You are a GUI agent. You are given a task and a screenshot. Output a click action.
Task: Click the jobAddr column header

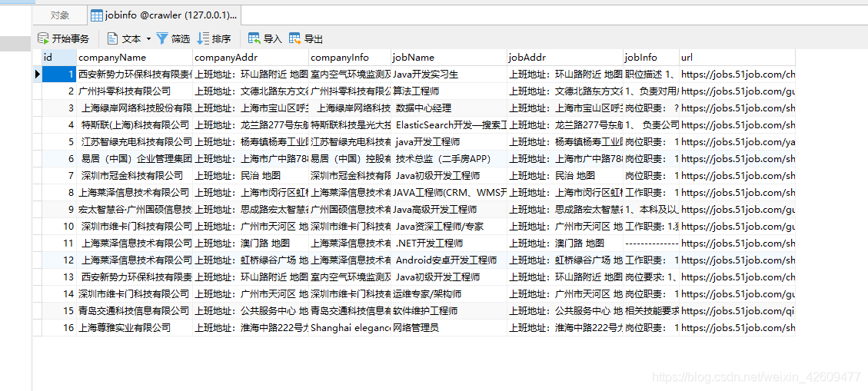(565, 58)
